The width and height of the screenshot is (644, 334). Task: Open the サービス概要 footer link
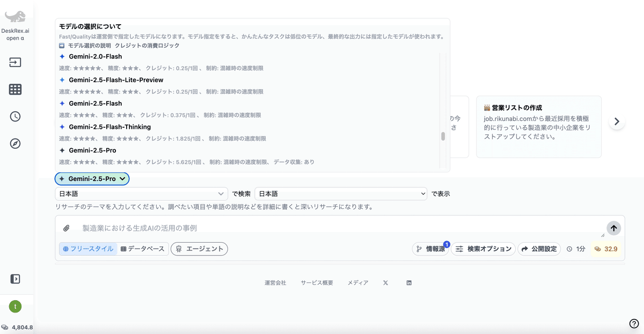pos(317,282)
